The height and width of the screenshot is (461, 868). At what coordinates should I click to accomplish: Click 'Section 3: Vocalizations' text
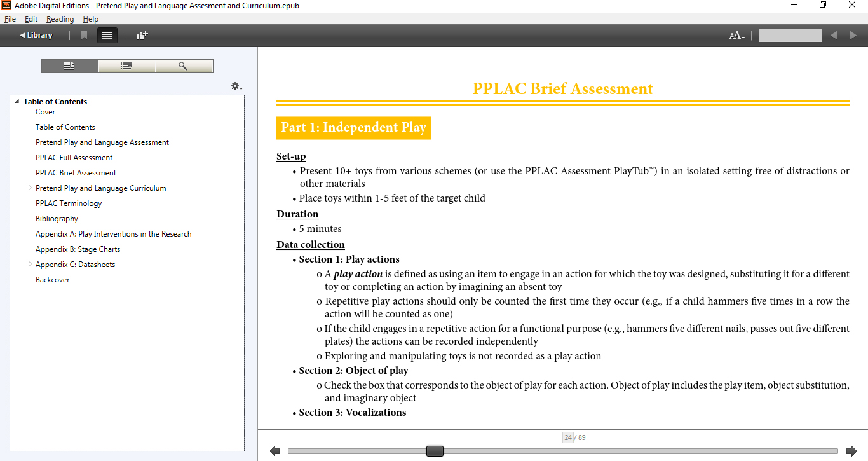click(x=353, y=413)
